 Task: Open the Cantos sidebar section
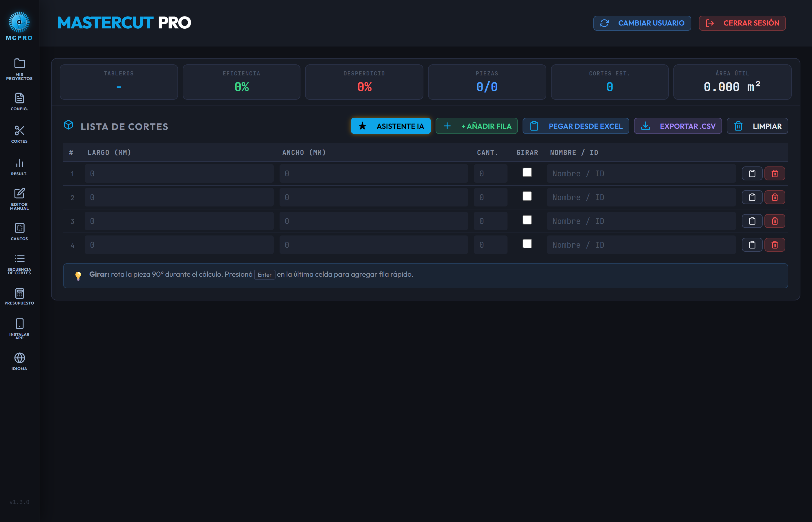[19, 231]
